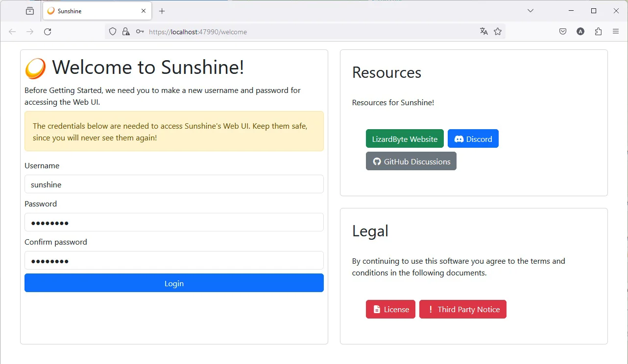Click the Sunshine logo beside the welcome heading
Image resolution: width=628 pixels, height=364 pixels.
click(35, 68)
